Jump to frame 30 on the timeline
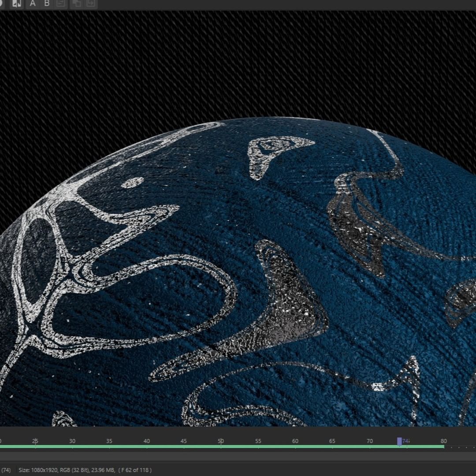This screenshot has width=476, height=476. tap(72, 441)
